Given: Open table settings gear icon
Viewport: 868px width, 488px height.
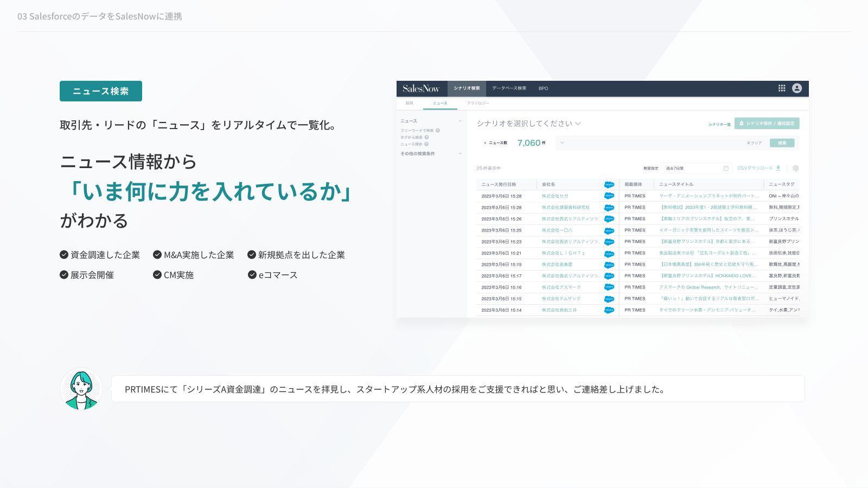Looking at the screenshot, I should tap(796, 169).
